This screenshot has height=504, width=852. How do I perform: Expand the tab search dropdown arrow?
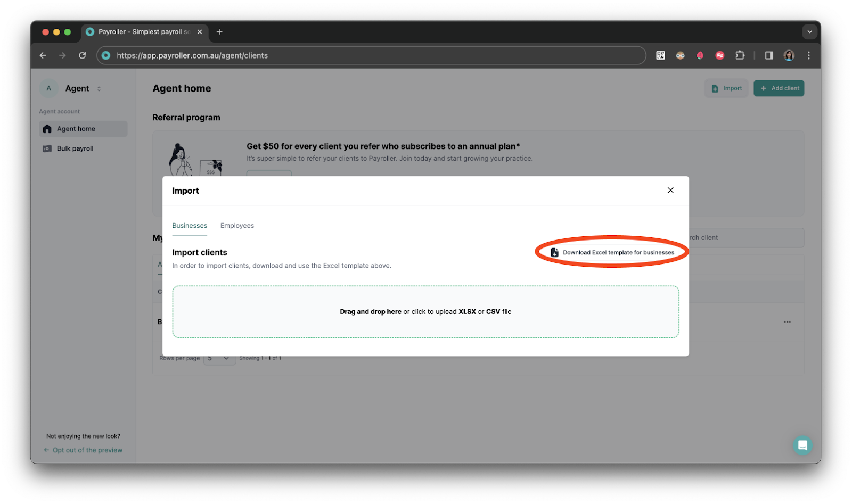point(809,32)
